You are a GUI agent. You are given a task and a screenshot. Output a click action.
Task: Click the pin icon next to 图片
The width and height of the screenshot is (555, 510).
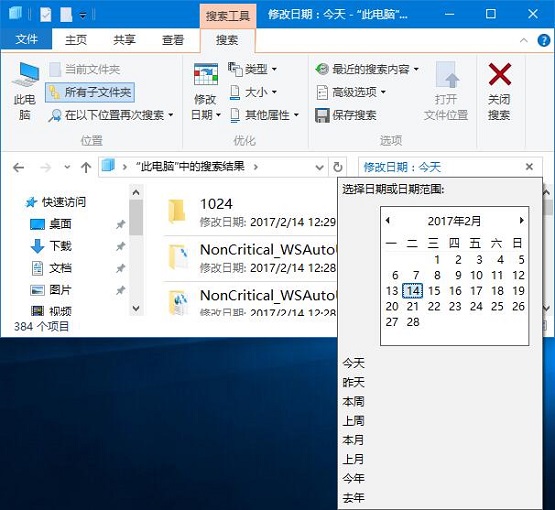tap(120, 290)
